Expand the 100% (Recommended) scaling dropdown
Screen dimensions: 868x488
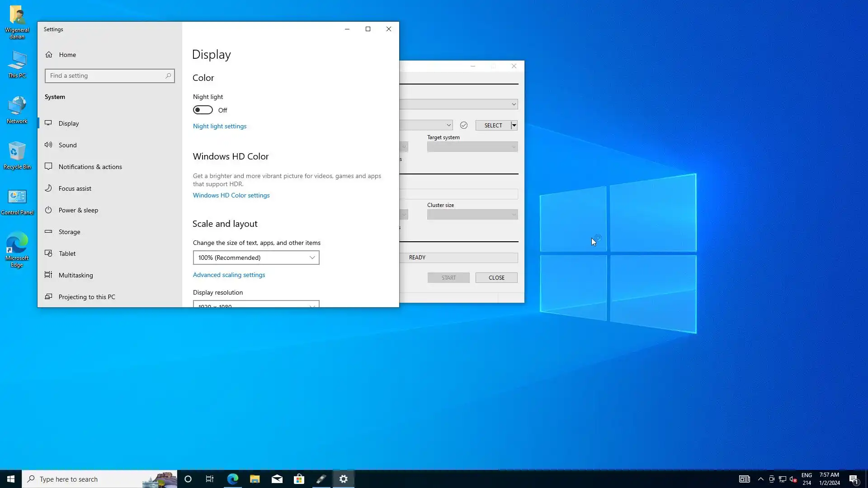click(256, 258)
